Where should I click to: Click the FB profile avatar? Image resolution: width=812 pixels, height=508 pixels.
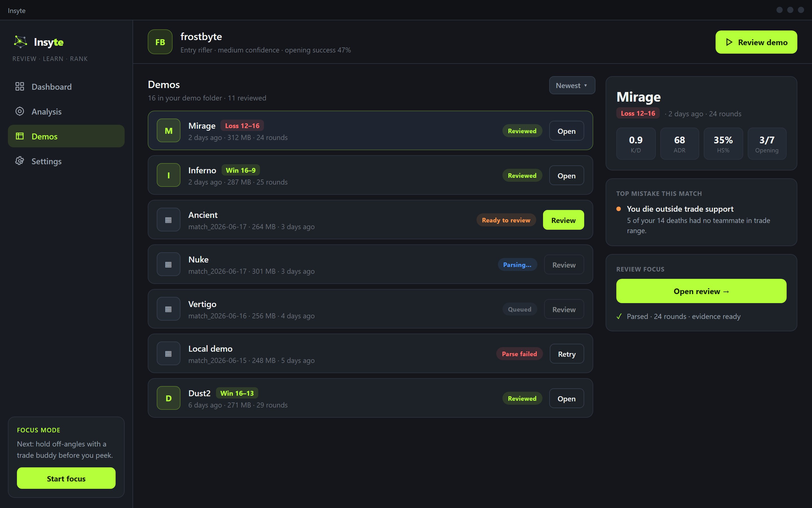point(160,42)
